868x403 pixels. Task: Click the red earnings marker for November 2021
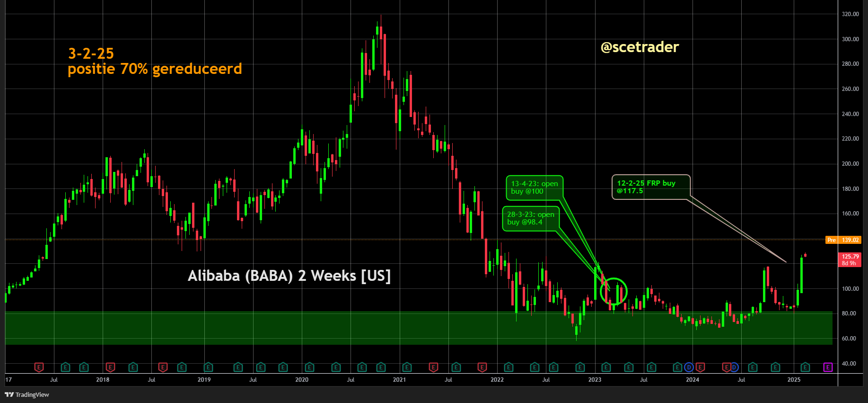pos(482,367)
